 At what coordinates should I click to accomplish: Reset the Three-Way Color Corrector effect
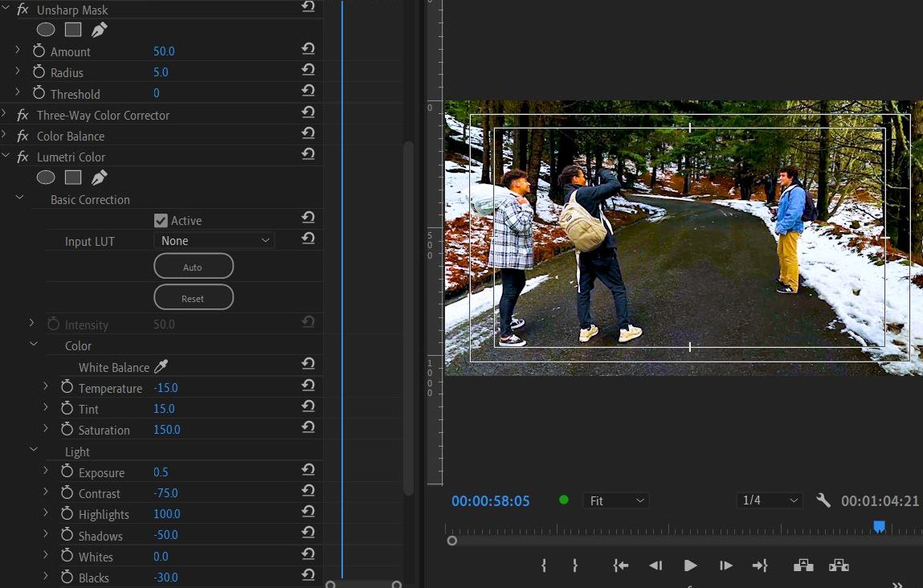308,112
